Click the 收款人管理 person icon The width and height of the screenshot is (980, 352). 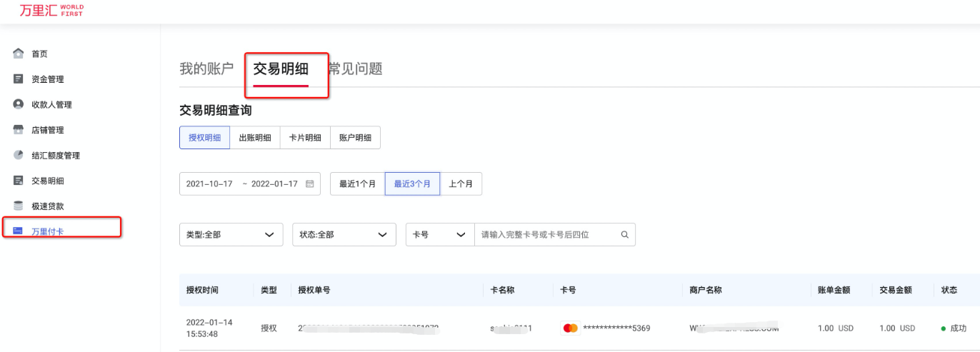pos(19,104)
